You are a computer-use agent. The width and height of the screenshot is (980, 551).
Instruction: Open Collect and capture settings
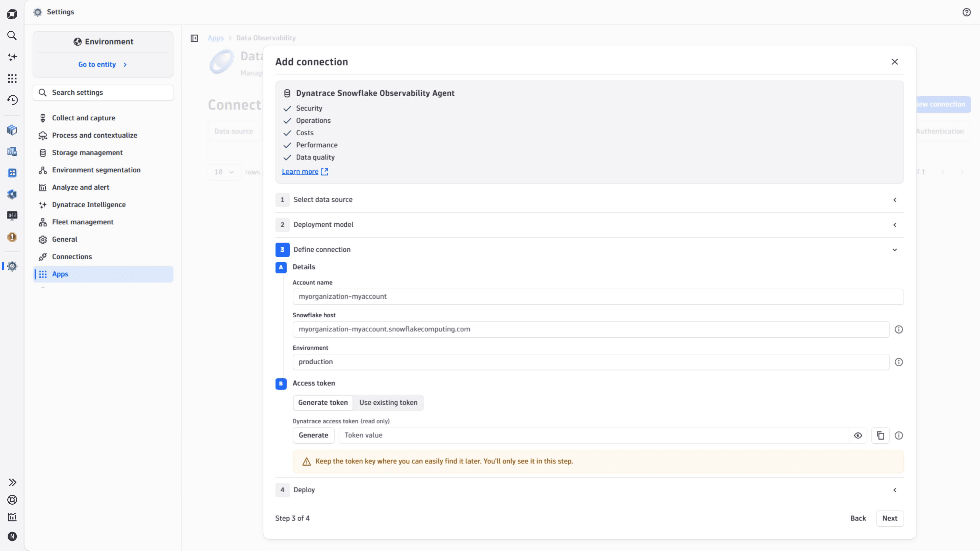(103, 118)
